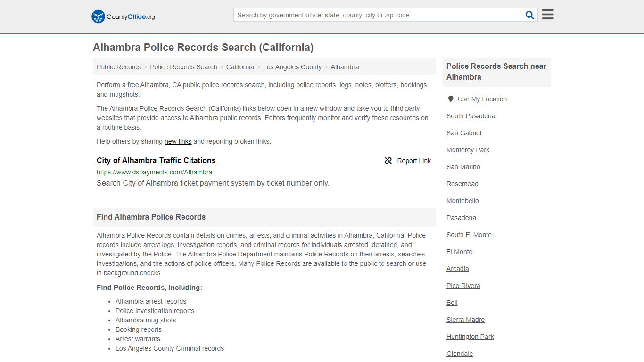Screen dimensions: 644x362
Task: Click 'Alhambra arrest records' list item
Action: tap(151, 301)
